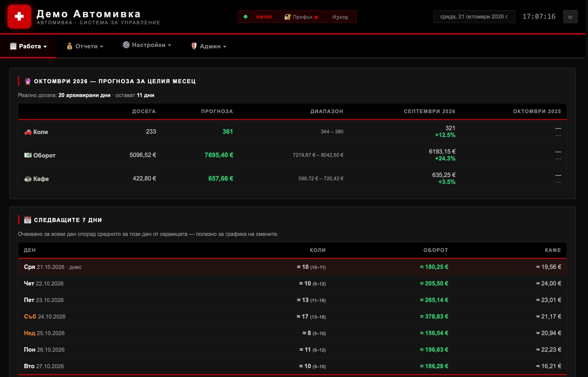588x377 pixels.
Task: Click the crystal ball icon beside Октомври 2026 forecast
Action: [28, 81]
